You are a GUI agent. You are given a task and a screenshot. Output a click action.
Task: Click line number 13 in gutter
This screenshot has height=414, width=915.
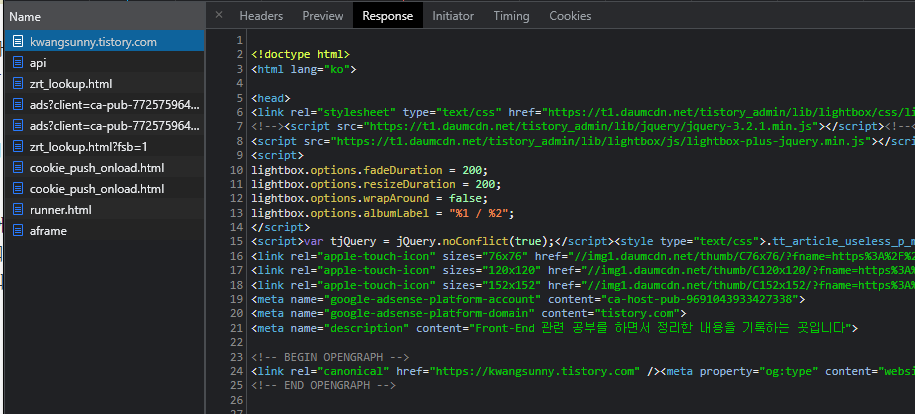pos(236,213)
